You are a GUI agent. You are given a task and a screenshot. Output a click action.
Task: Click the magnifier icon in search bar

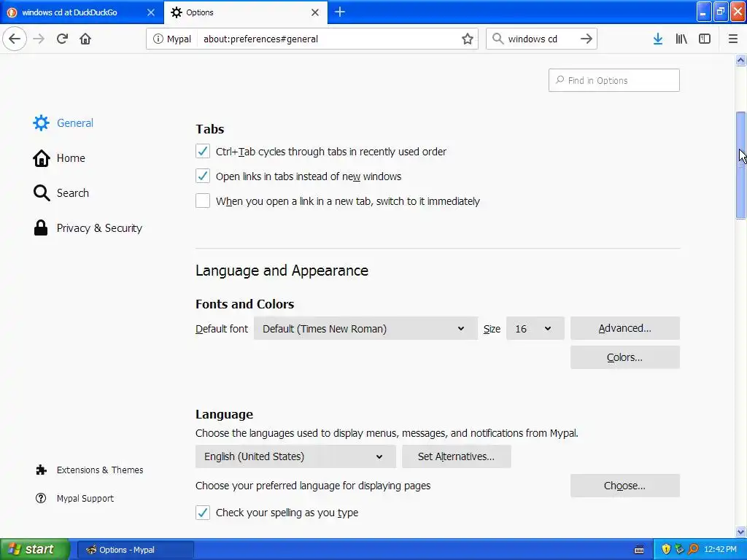coord(498,39)
